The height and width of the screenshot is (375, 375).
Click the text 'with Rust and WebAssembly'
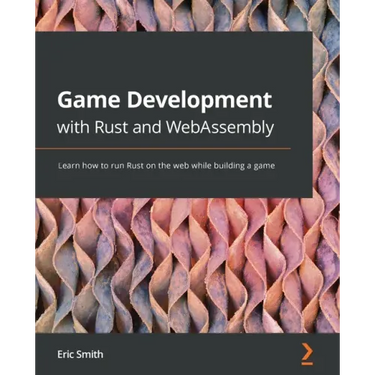coord(165,128)
